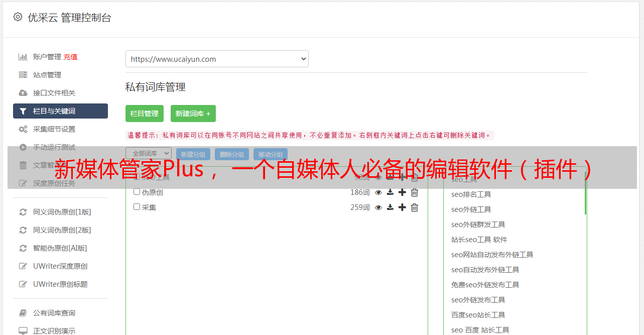Select keyword seo排名工具

(471, 194)
